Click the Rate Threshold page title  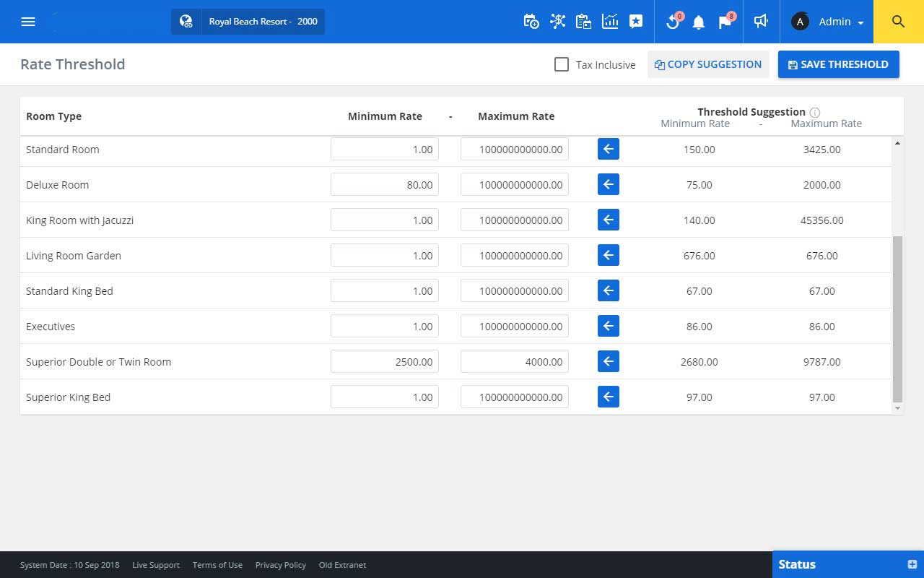73,64
